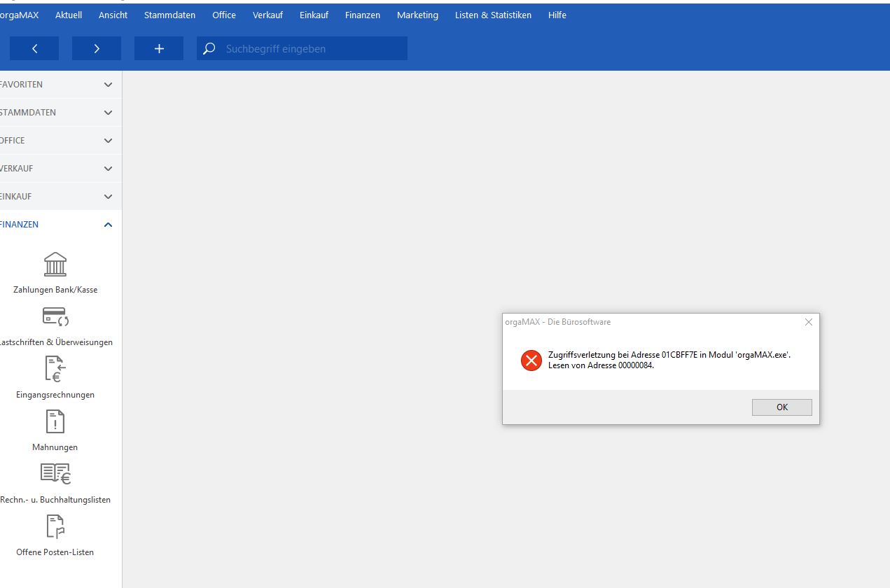The image size is (890, 588).
Task: Click the plus button to add new
Action: pos(159,48)
